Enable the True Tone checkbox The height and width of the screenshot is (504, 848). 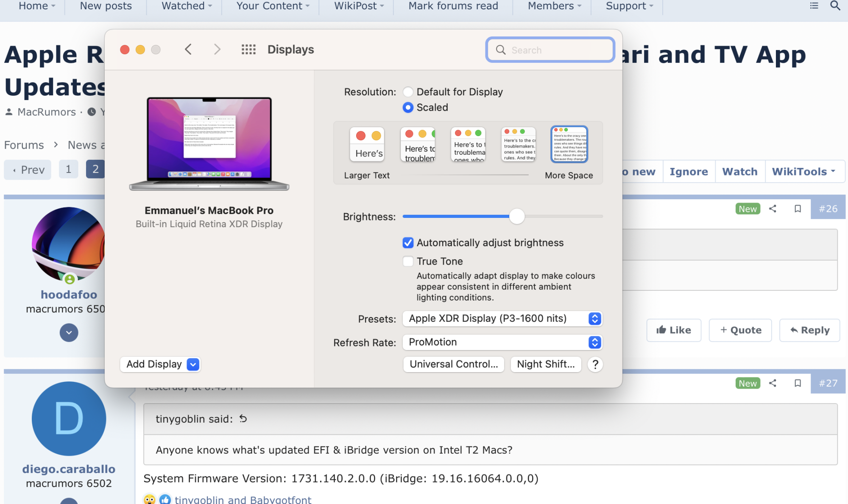pyautogui.click(x=408, y=261)
